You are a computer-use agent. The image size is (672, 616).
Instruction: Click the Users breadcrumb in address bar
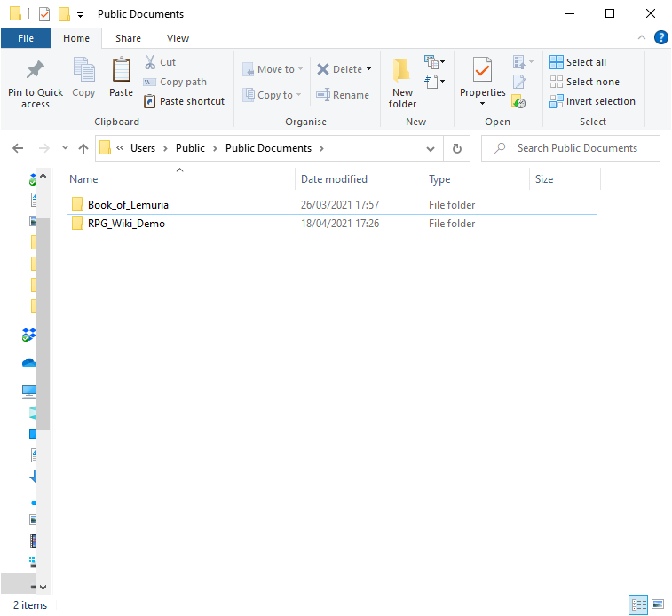[143, 148]
